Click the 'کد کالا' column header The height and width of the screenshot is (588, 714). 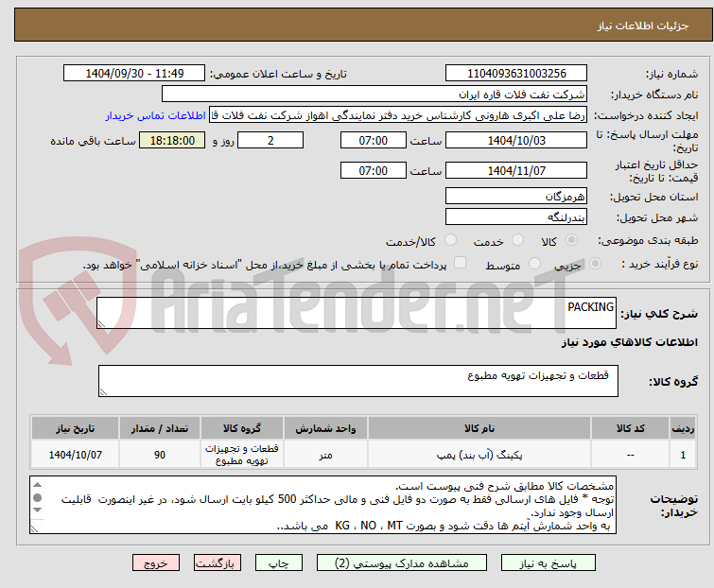tap(630, 428)
